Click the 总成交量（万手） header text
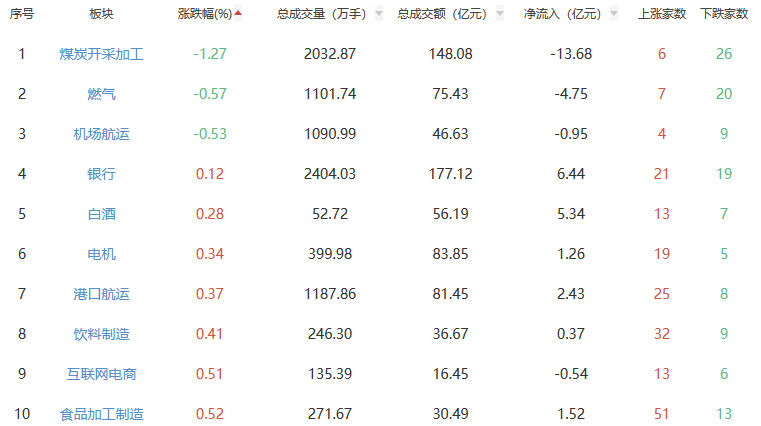The height and width of the screenshot is (426, 761). pyautogui.click(x=321, y=14)
